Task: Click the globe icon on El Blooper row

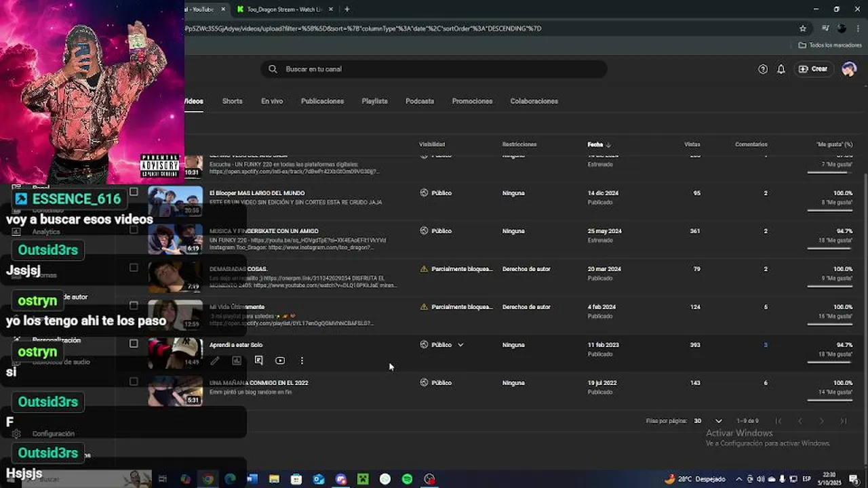Action: tap(424, 193)
